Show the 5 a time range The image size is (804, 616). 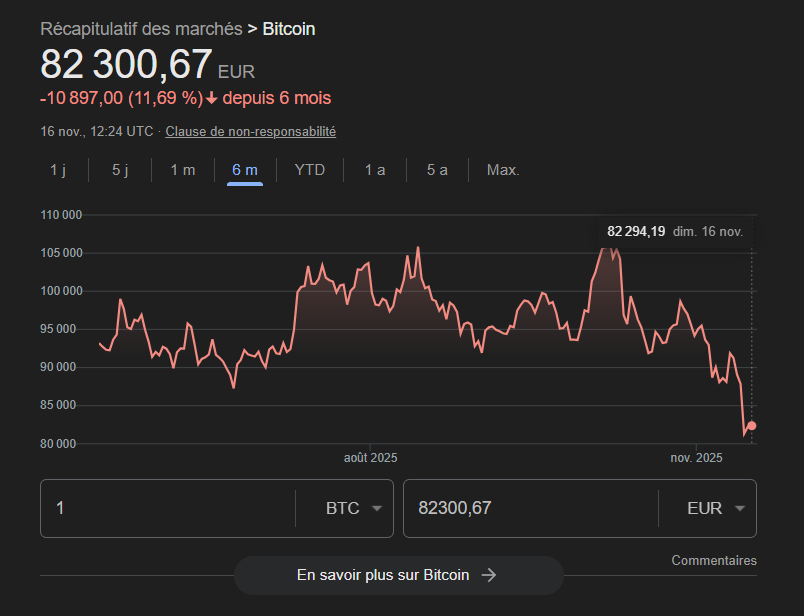click(437, 170)
